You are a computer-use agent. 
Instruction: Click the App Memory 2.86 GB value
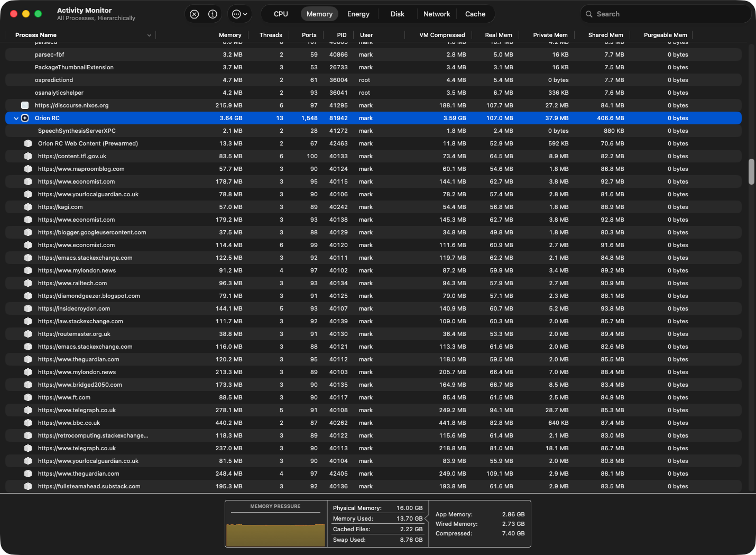513,514
